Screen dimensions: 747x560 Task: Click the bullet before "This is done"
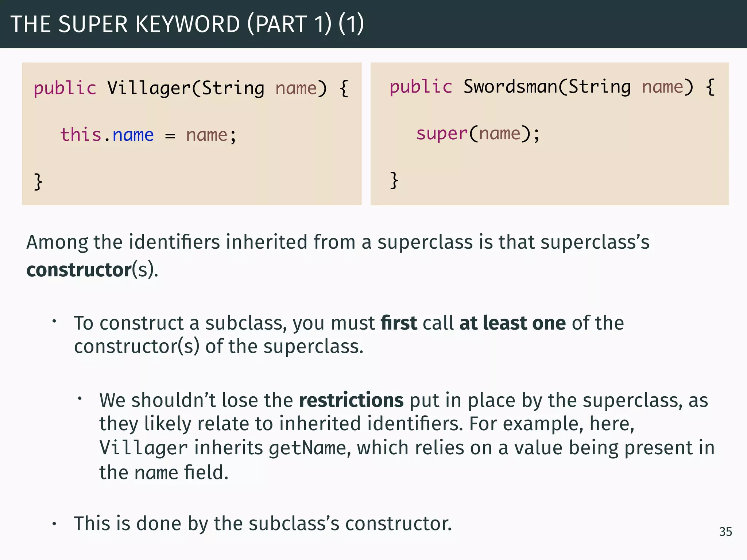(54, 524)
